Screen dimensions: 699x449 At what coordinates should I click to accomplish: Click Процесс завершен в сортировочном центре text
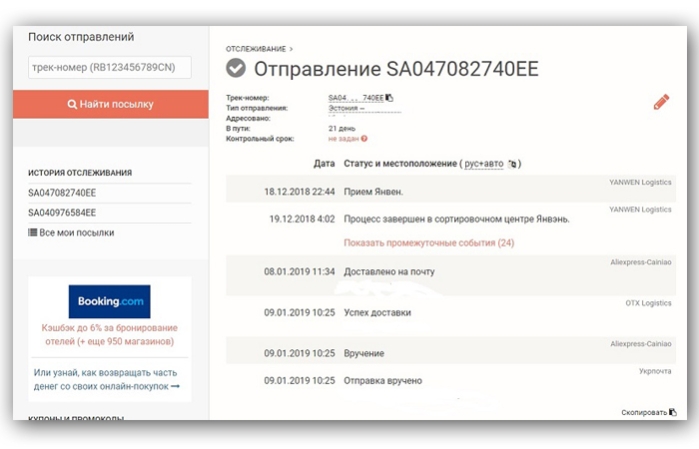pyautogui.click(x=456, y=219)
